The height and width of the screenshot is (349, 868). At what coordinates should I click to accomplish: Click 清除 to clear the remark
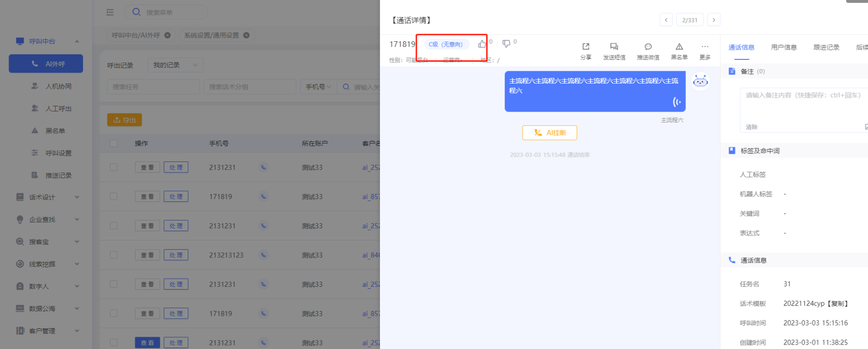click(751, 127)
